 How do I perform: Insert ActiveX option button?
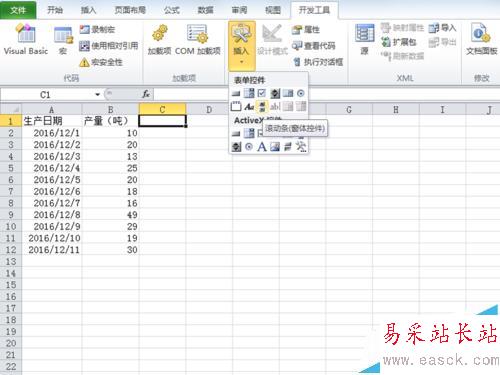(x=249, y=147)
